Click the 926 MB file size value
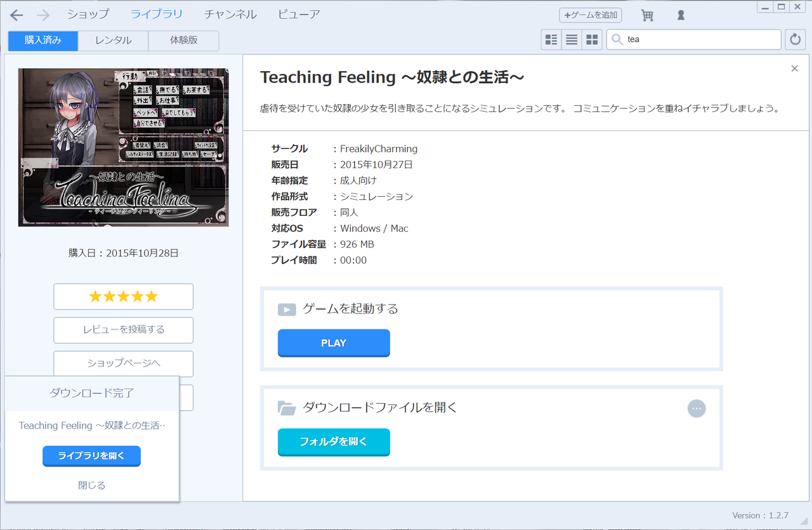The height and width of the screenshot is (530, 812). (x=357, y=244)
